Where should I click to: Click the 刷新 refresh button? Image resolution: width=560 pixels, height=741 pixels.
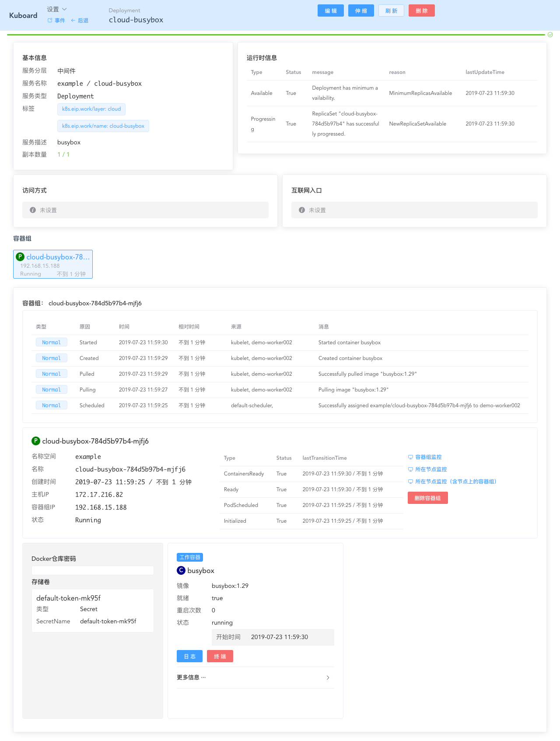pyautogui.click(x=391, y=10)
